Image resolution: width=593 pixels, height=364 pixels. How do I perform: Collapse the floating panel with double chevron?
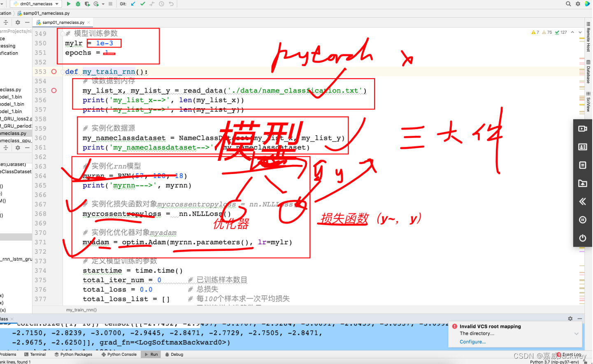point(583,201)
